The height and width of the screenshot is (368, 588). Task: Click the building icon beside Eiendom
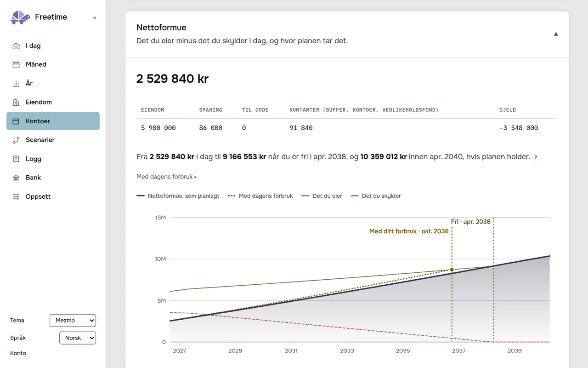tap(16, 103)
